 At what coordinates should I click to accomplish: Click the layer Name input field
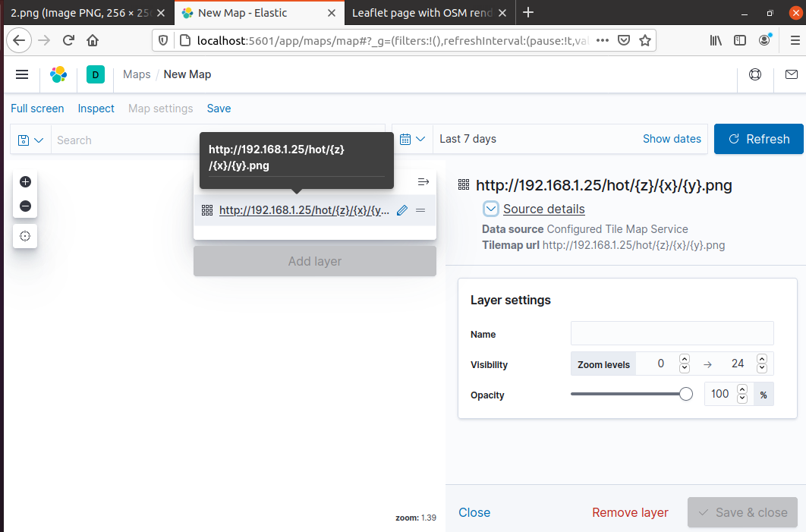(672, 333)
